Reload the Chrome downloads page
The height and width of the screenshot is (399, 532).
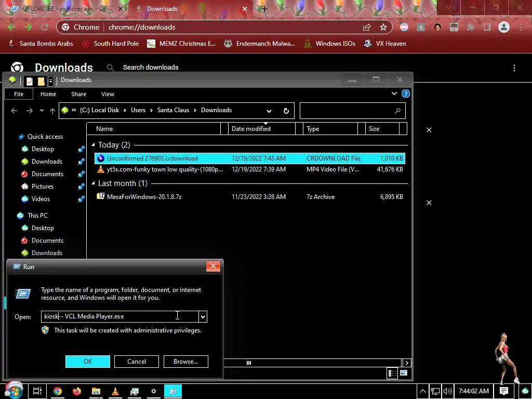point(45,27)
